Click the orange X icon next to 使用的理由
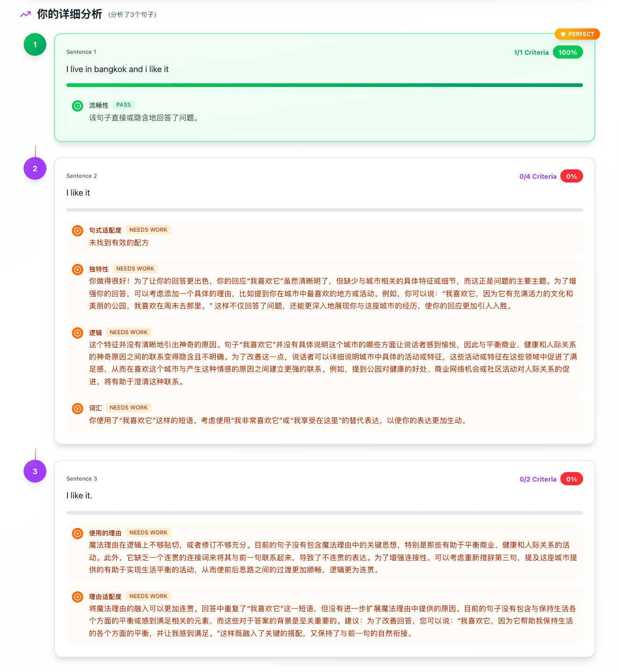619x672 pixels. pyautogui.click(x=78, y=533)
